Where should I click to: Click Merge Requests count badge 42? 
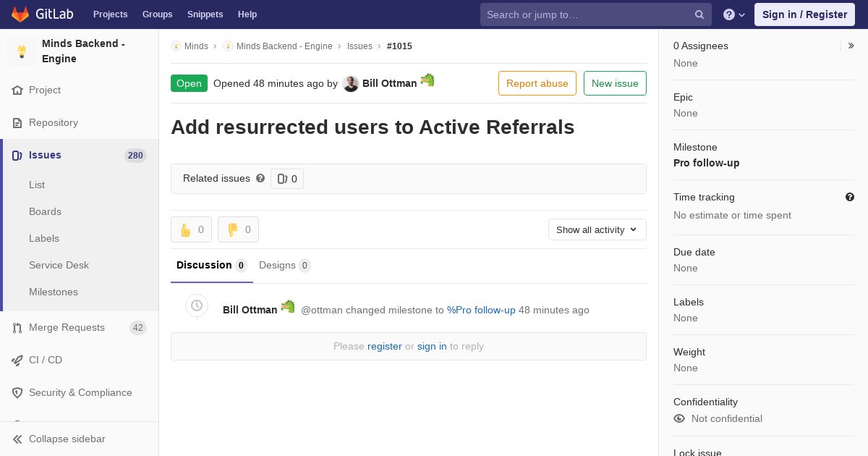pos(138,328)
